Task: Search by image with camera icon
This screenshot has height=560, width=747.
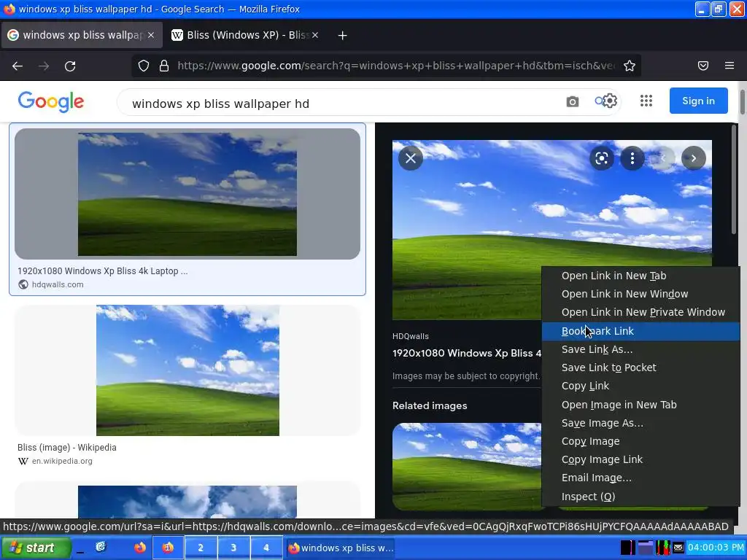Action: coord(572,101)
